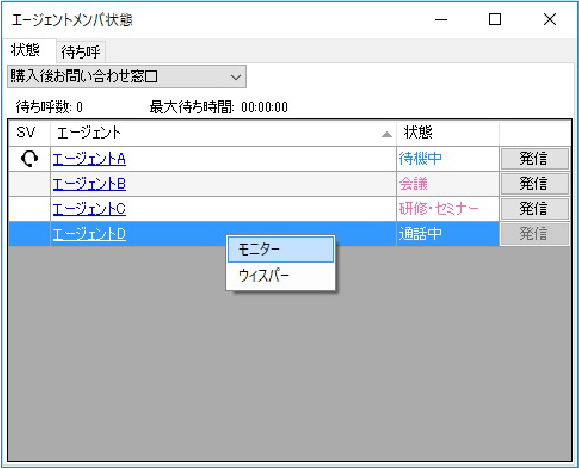The width and height of the screenshot is (579, 468).
Task: Click 発信 button for エージェントC
Action: coord(534,209)
